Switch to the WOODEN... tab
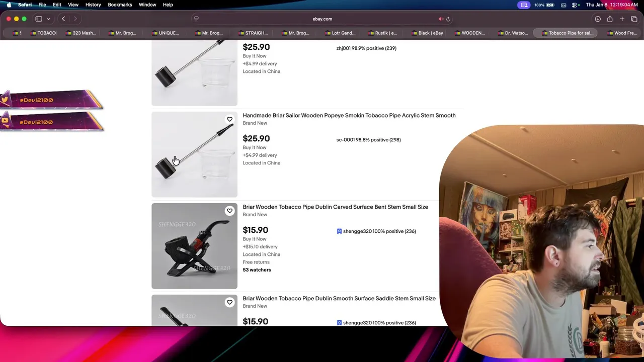 click(469, 33)
